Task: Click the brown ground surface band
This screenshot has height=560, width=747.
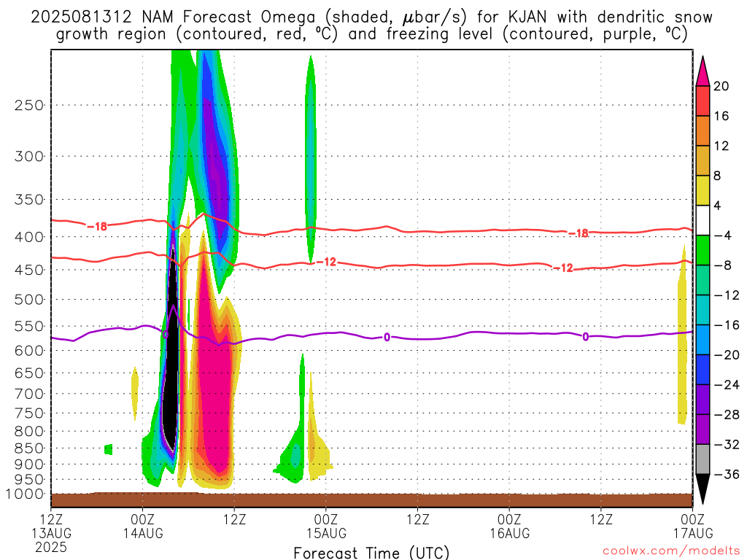Action: pyautogui.click(x=371, y=500)
